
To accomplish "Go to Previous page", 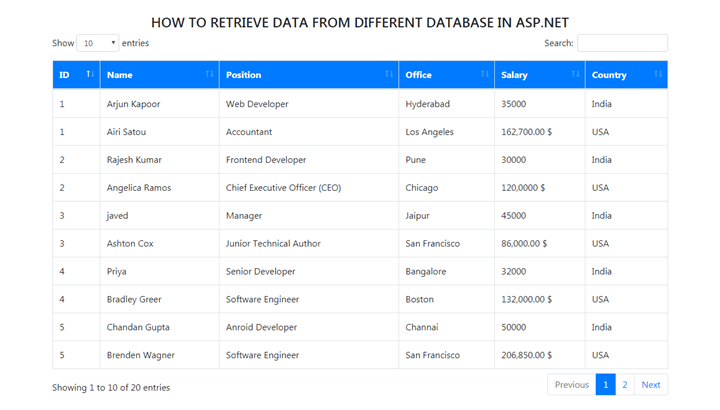I will [572, 385].
